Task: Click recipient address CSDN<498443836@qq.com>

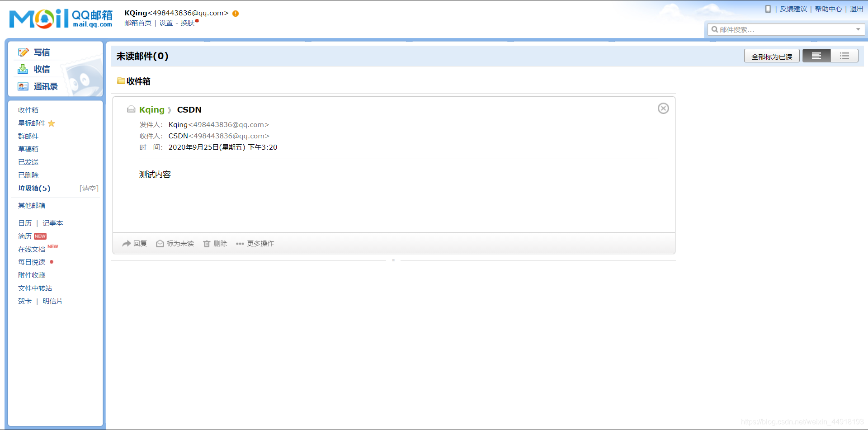Action: point(219,136)
